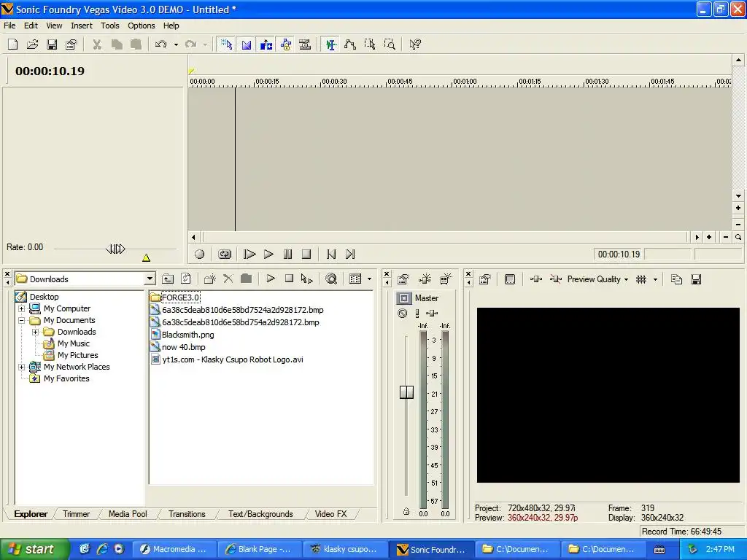The width and height of the screenshot is (747, 560).
Task: Click the scrub rate slider handle
Action: click(115, 249)
